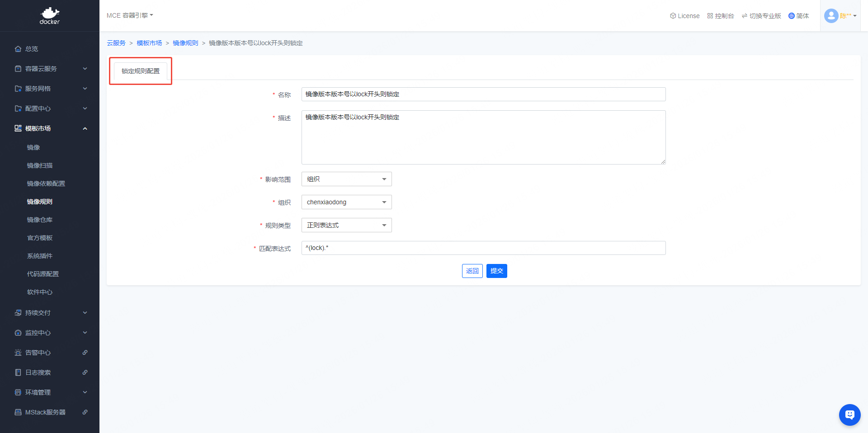Image resolution: width=868 pixels, height=433 pixels.
Task: Select the 锁定规则配置 tab
Action: point(141,71)
